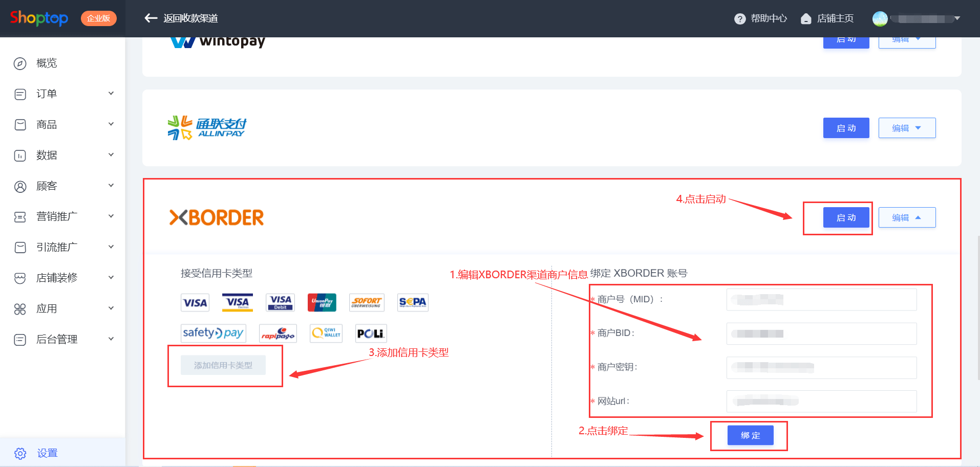Click the 添加信用卡类型 button
The width and height of the screenshot is (980, 467).
point(224,365)
